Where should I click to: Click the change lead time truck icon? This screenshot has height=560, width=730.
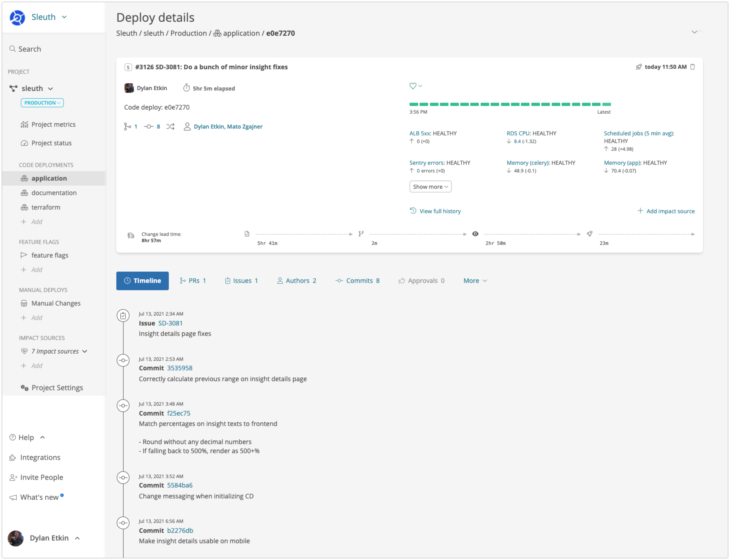tap(131, 236)
